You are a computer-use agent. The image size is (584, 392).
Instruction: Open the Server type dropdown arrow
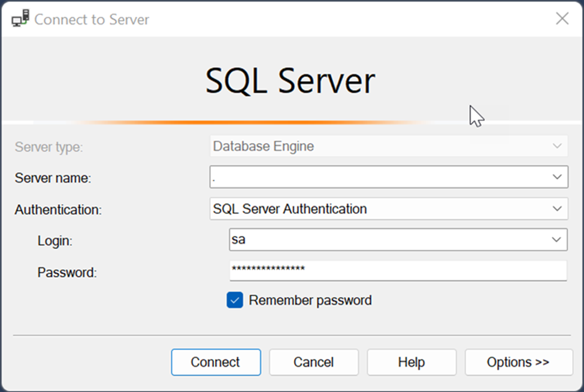[x=557, y=146]
